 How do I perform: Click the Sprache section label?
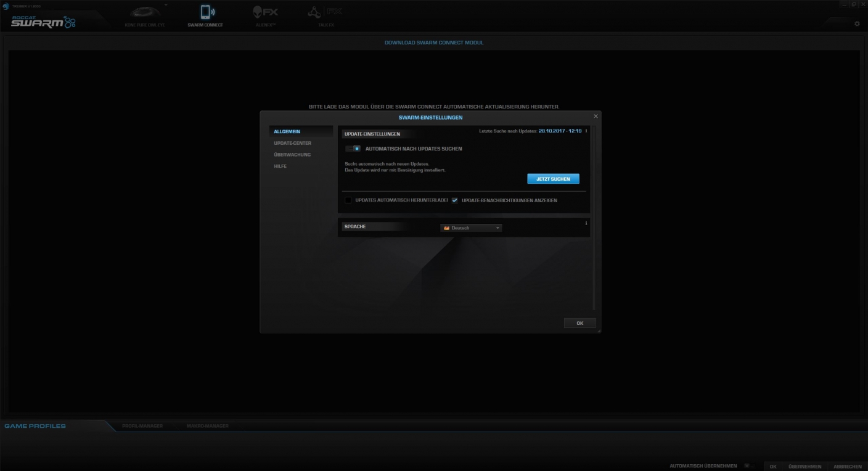coord(355,227)
